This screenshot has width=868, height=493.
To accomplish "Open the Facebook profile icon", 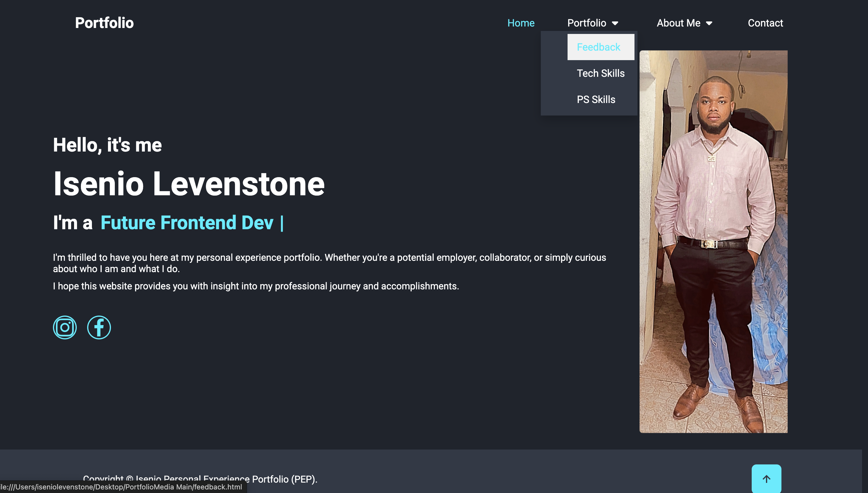I will click(x=99, y=327).
